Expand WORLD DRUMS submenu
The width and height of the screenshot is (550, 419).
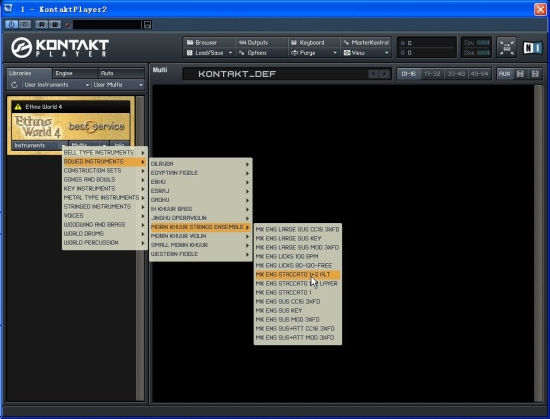(104, 234)
